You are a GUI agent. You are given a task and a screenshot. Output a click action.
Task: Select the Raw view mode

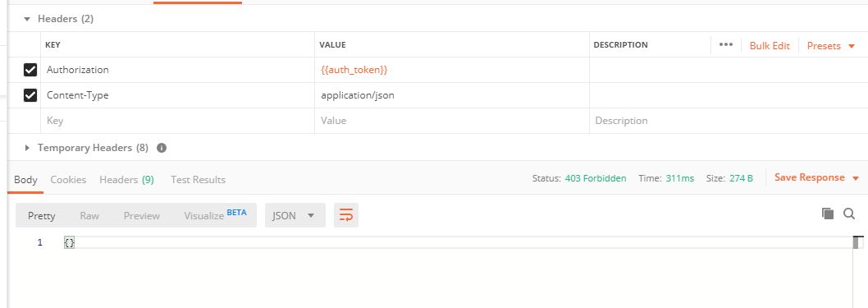click(x=89, y=215)
